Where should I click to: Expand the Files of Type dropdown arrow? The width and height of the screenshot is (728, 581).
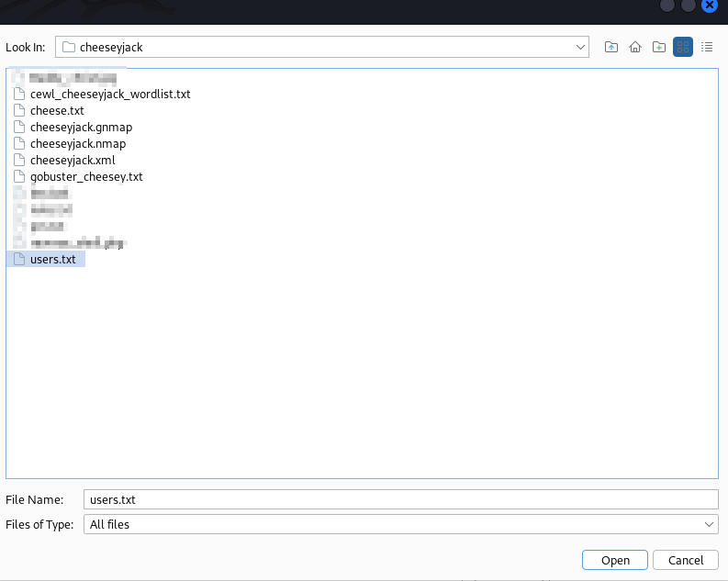709,524
